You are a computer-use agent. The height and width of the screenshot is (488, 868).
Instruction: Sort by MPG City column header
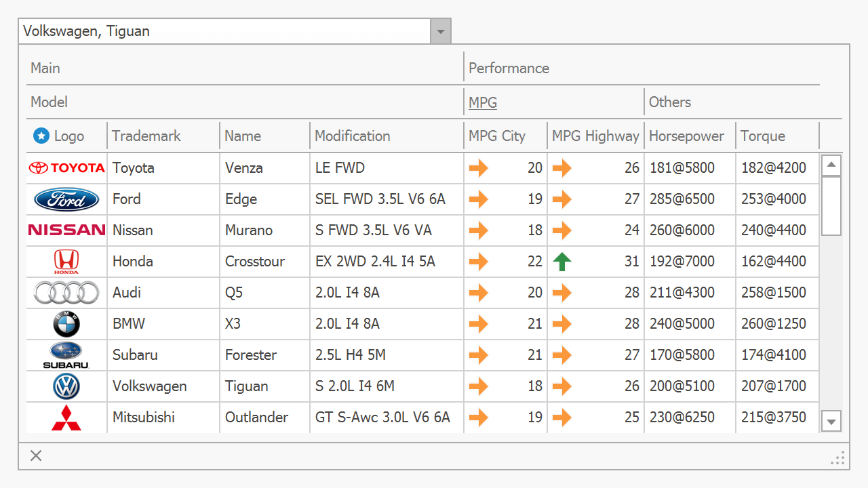coord(497,136)
